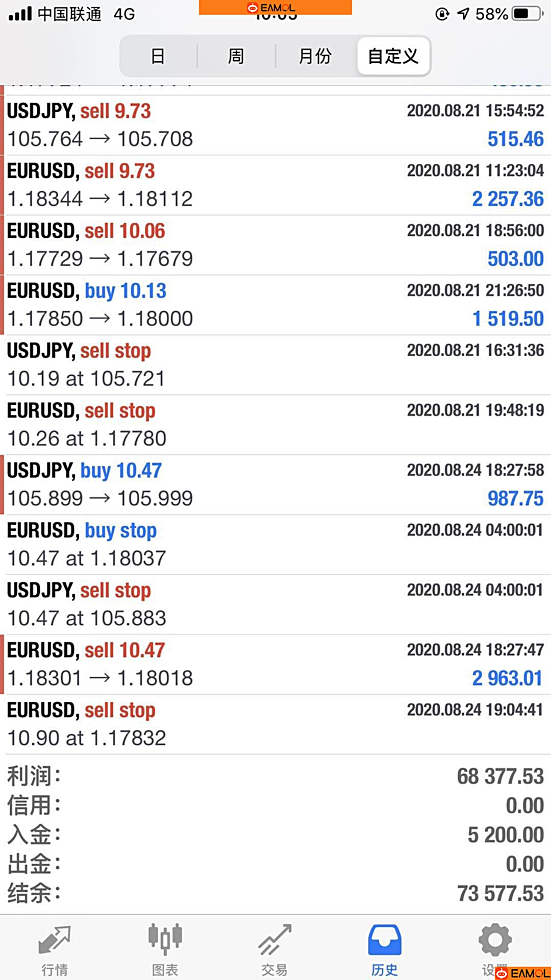Open the Settings gear icon
551x980 pixels.
[x=494, y=939]
